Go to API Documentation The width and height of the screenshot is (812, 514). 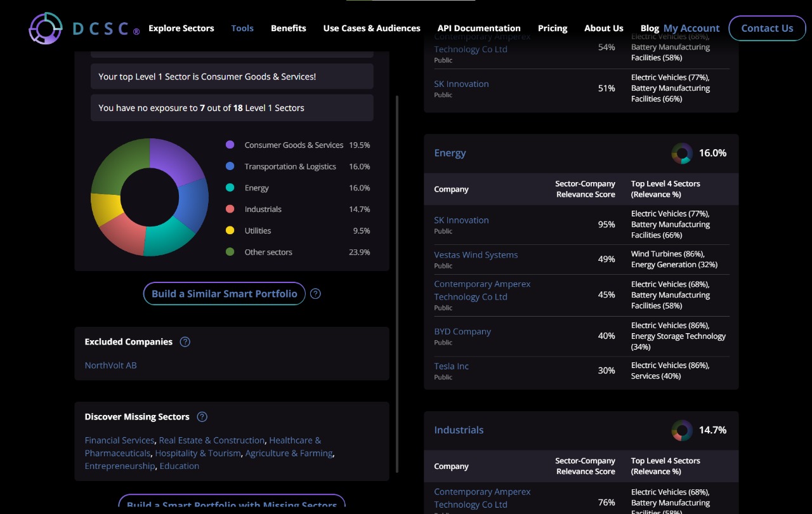pyautogui.click(x=479, y=28)
